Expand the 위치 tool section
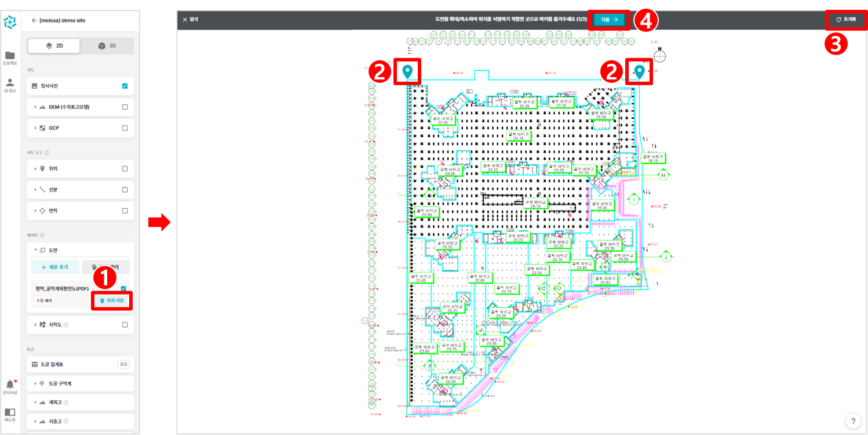 [x=35, y=169]
